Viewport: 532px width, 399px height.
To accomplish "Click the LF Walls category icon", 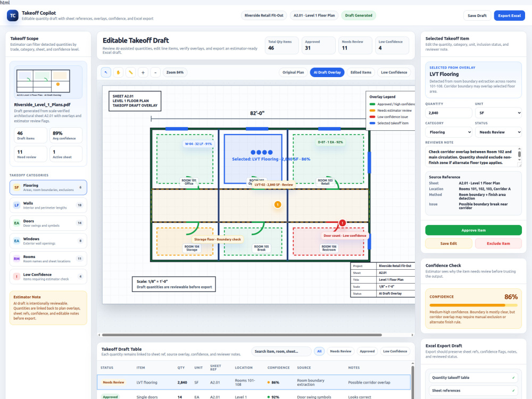I will point(16,205).
